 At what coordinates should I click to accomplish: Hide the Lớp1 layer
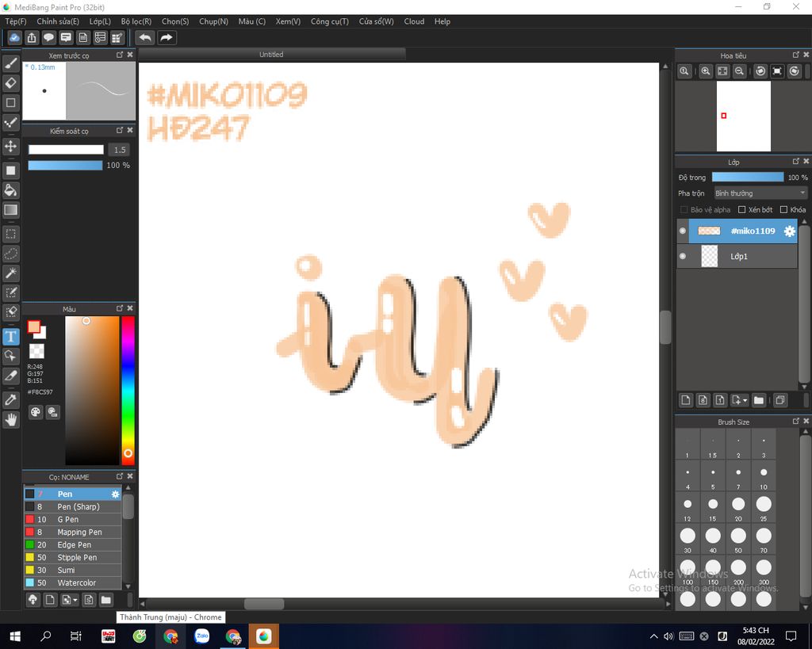(683, 256)
